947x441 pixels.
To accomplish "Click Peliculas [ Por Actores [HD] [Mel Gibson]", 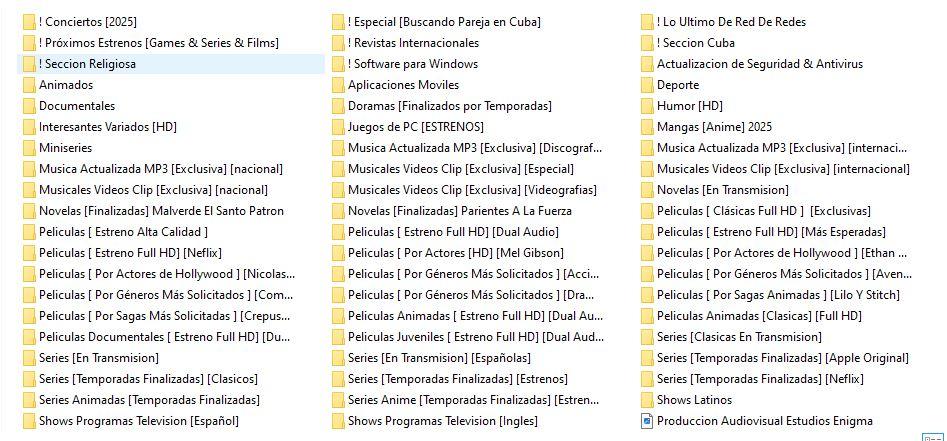I will coord(456,253).
